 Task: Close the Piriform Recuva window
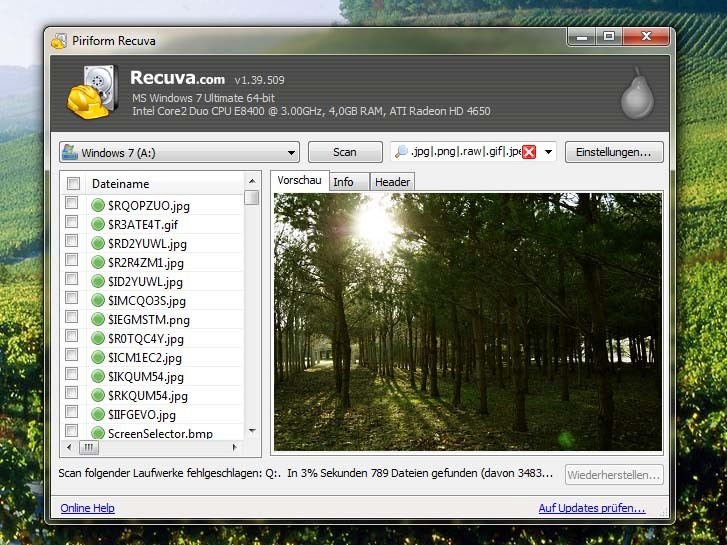coord(646,37)
